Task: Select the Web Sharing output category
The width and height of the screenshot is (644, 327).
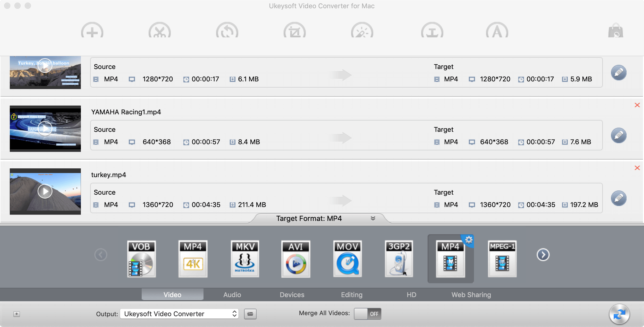Action: pyautogui.click(x=471, y=294)
